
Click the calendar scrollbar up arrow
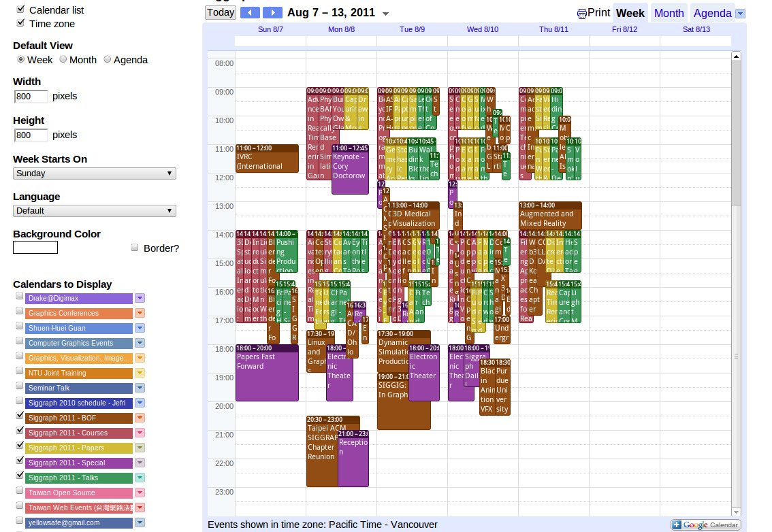click(x=736, y=56)
